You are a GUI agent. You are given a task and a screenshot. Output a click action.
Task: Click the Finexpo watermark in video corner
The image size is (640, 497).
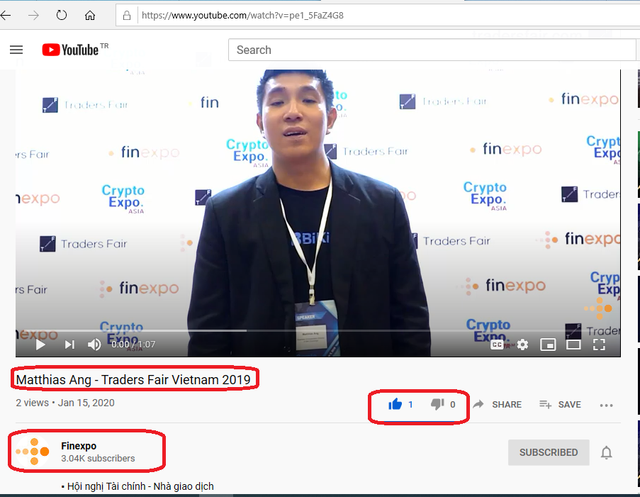(x=598, y=308)
